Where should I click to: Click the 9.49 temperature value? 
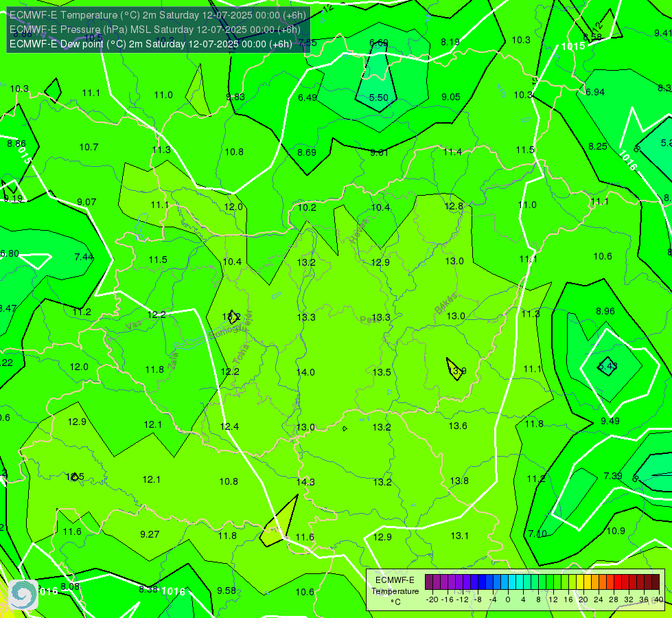tap(610, 421)
